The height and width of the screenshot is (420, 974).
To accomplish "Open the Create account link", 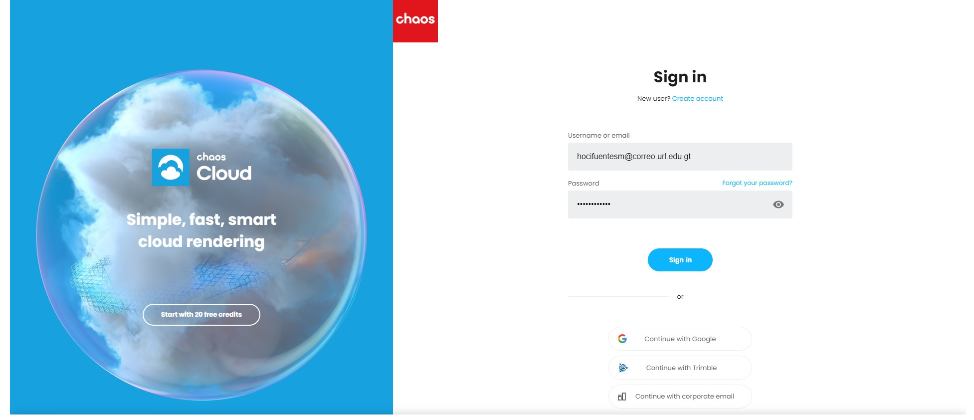I will coord(698,98).
